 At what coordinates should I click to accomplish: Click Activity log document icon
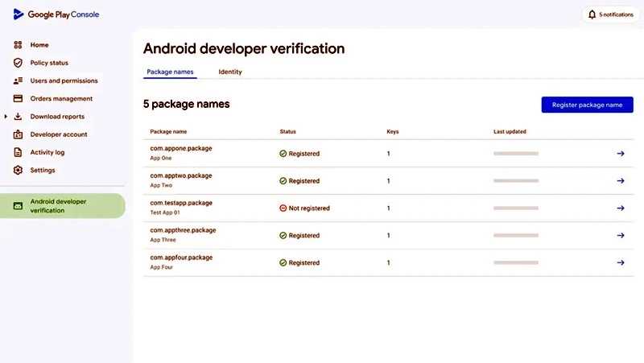tap(18, 152)
